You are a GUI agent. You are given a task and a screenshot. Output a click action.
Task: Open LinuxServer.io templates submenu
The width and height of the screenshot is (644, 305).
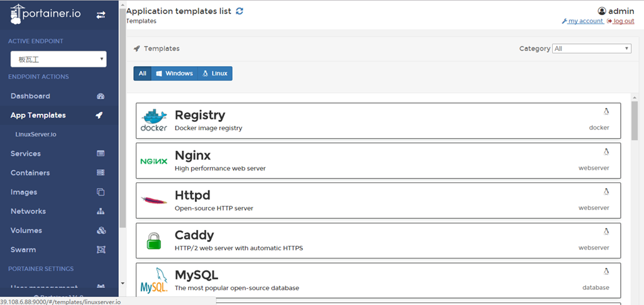tap(36, 134)
